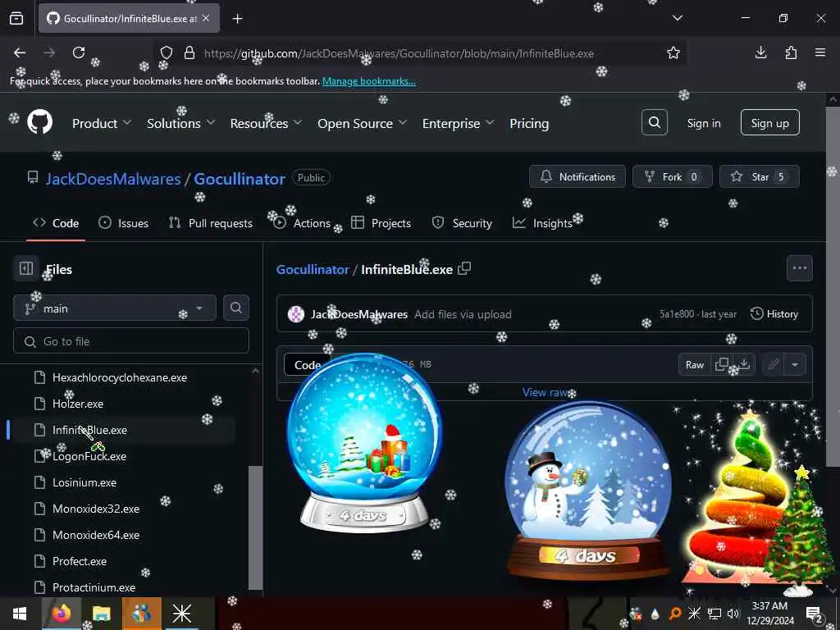Copy the file path icon next to InfiniteBlue.exe
Viewport: 840px width, 630px height.
tap(464, 268)
